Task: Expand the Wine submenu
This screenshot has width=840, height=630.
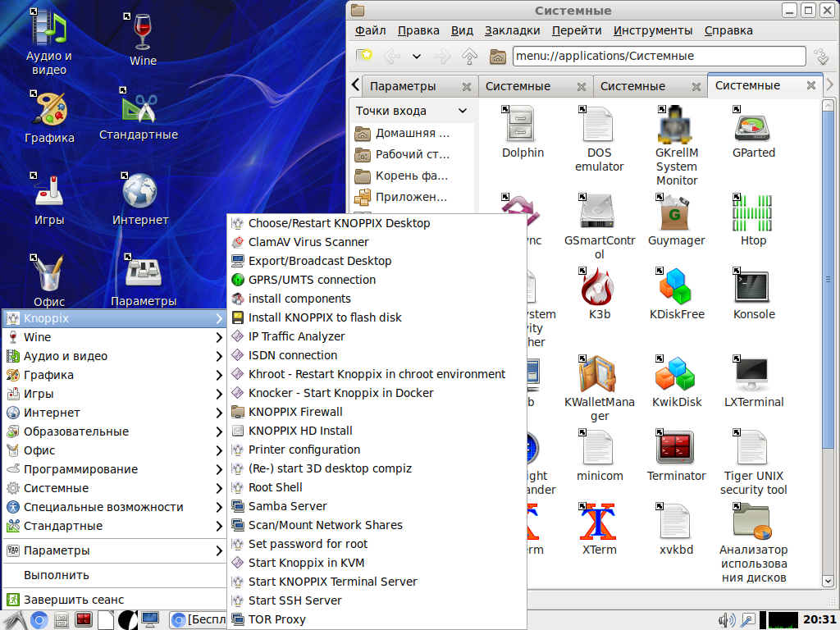Action: tap(114, 337)
